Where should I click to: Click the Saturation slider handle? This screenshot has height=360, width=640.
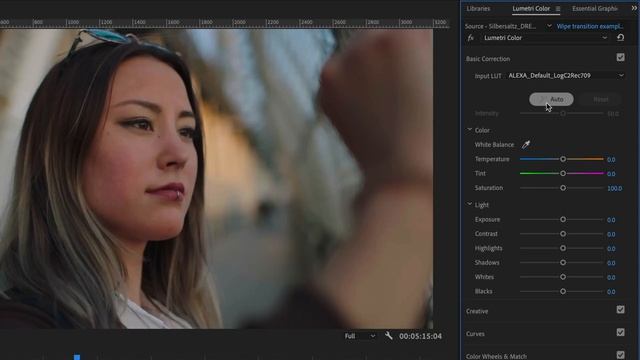563,188
